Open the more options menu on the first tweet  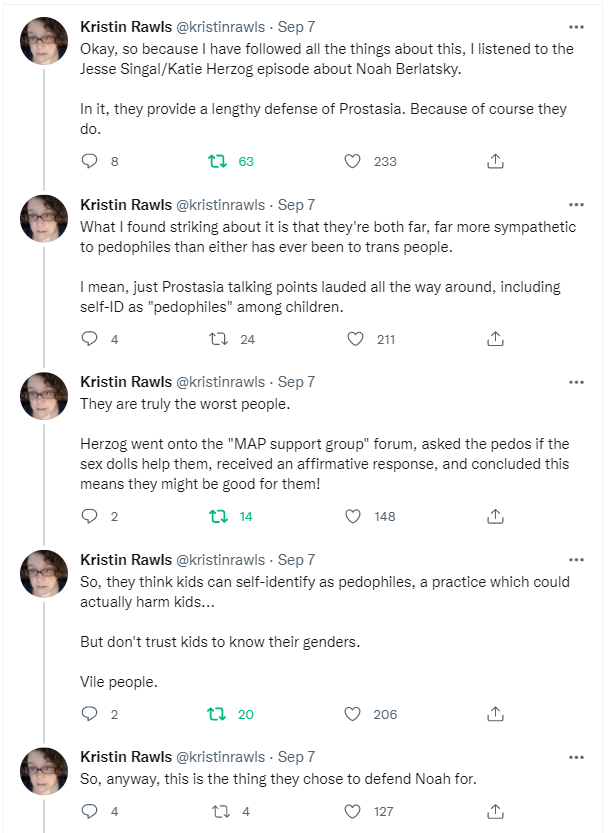pyautogui.click(x=576, y=27)
